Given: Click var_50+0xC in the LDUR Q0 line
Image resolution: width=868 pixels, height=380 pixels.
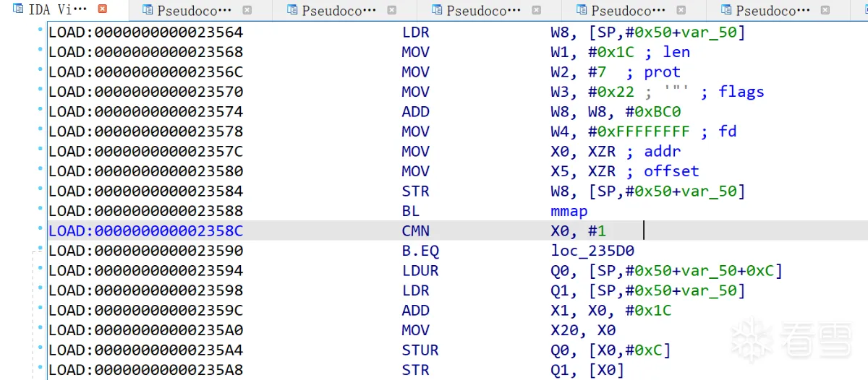Looking at the screenshot, I should (x=728, y=270).
